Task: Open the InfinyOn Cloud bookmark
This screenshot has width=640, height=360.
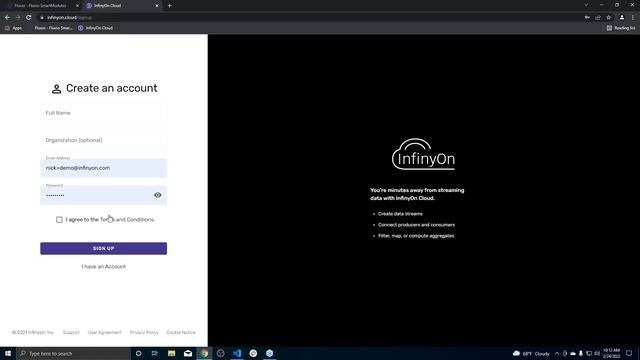Action: 96,28
